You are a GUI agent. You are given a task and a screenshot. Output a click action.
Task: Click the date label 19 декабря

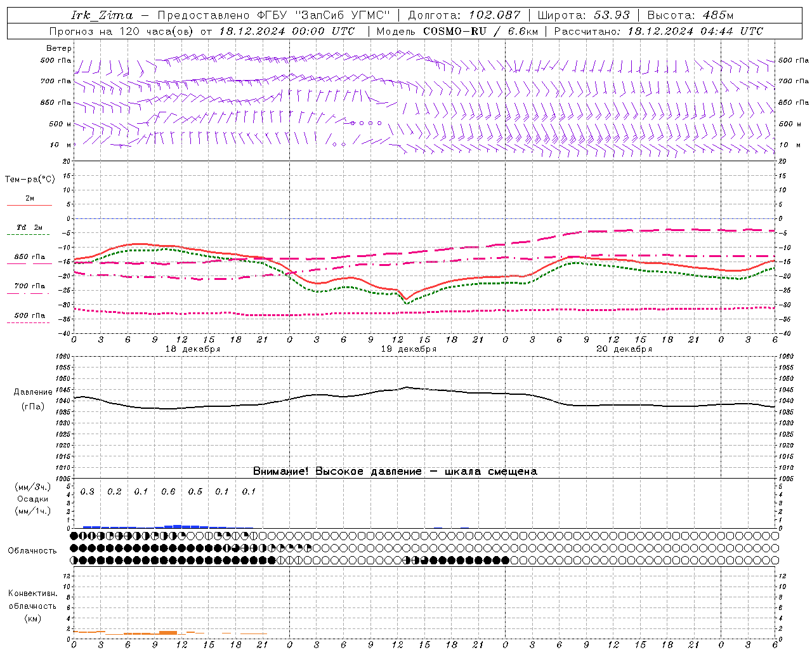click(409, 349)
